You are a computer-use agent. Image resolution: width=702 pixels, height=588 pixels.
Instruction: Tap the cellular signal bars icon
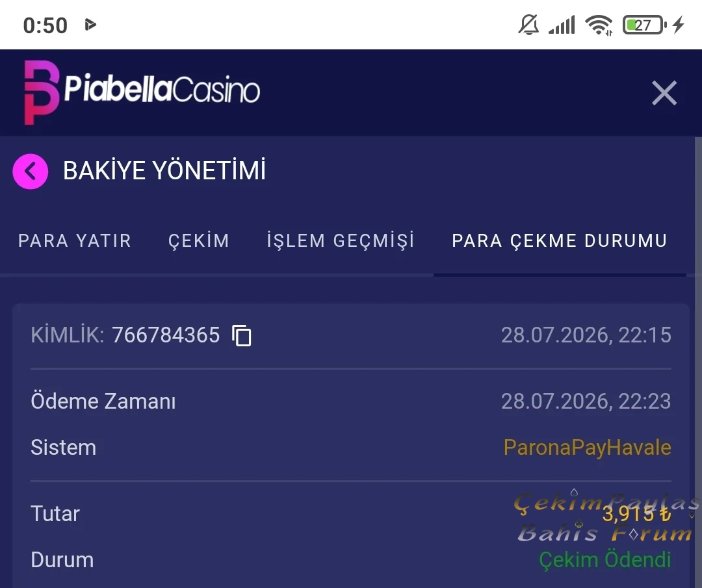[562, 25]
